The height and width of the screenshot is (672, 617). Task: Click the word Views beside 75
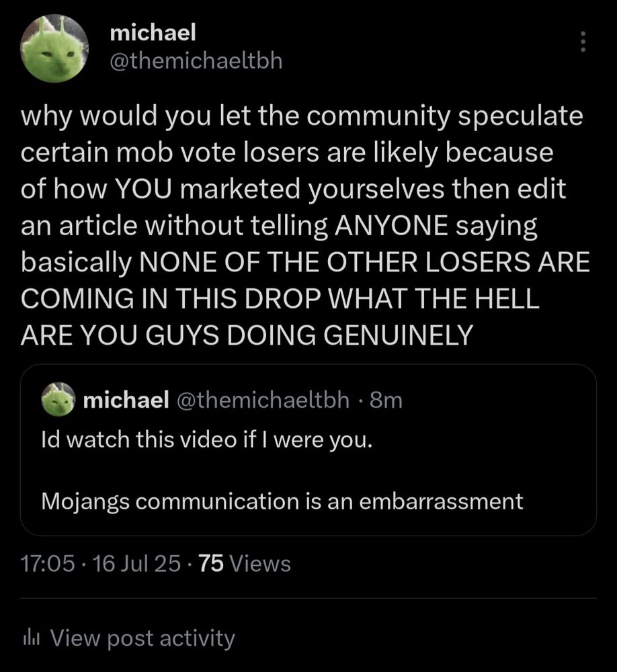(x=260, y=562)
